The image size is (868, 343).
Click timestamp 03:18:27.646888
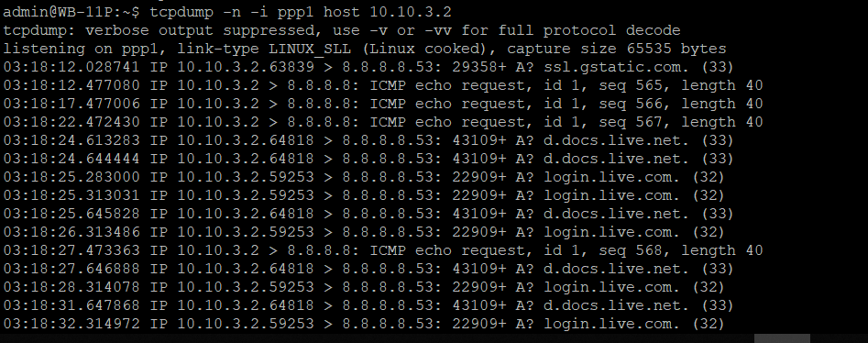pyautogui.click(x=71, y=269)
